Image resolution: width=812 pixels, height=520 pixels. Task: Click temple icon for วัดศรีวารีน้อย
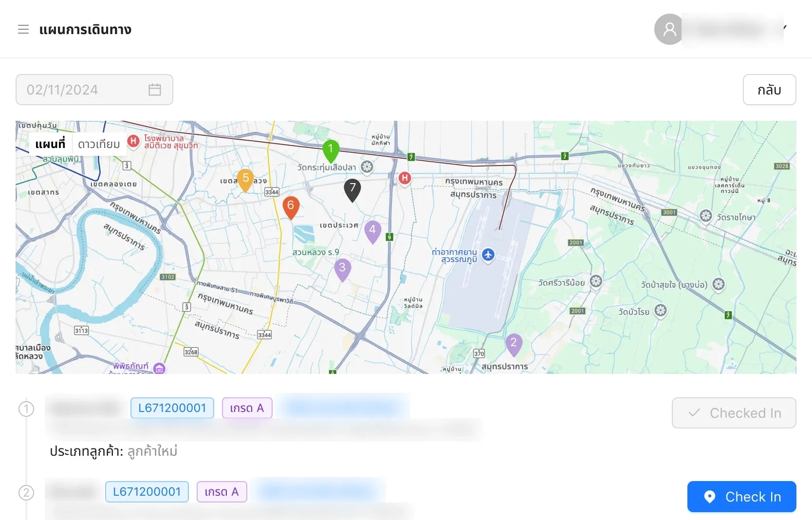pos(596,281)
